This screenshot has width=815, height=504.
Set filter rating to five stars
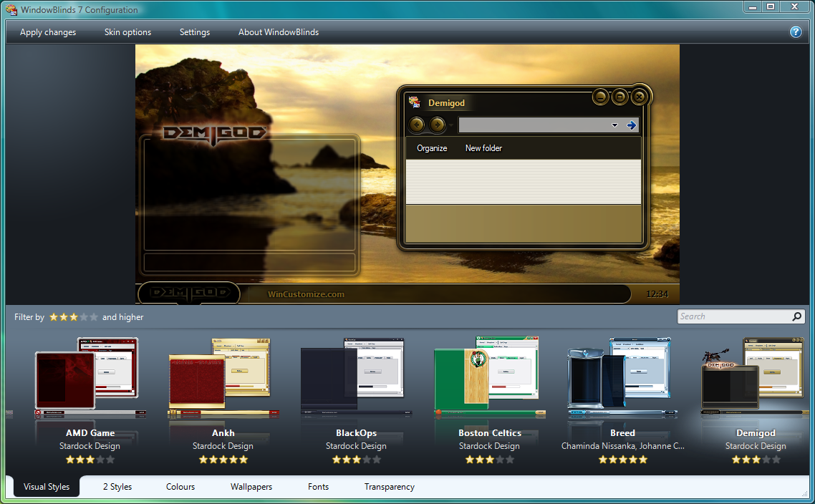(94, 317)
